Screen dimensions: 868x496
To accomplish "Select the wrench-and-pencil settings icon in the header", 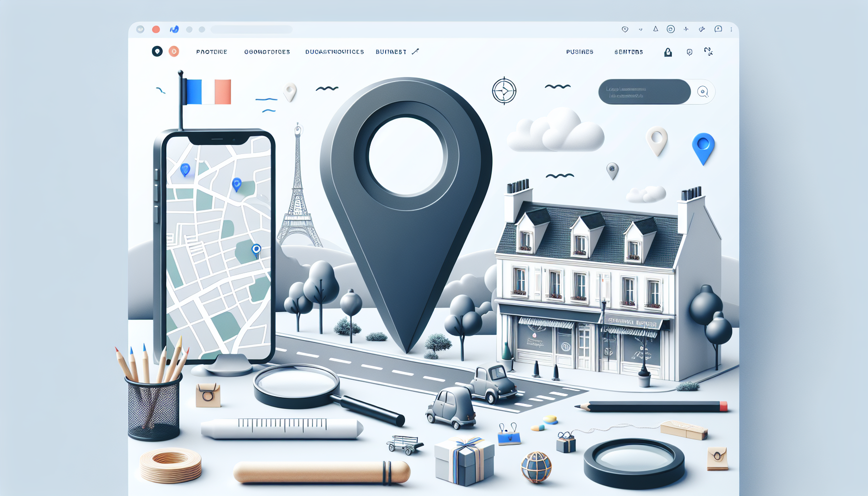I will pos(708,52).
